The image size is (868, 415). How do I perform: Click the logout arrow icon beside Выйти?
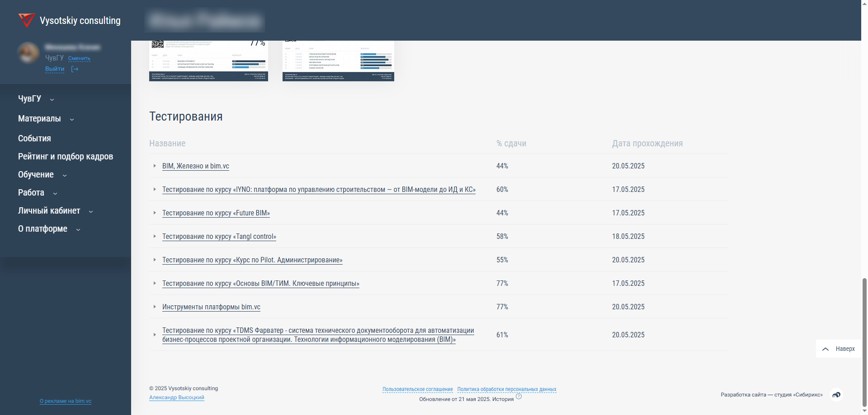(75, 69)
